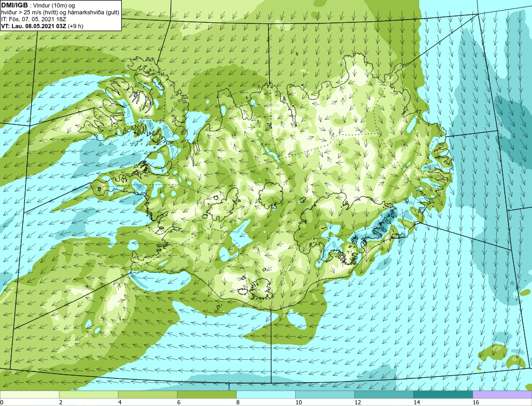Click the "IT: Fös. 07. 05. 2021 18Z" line
The height and width of the screenshot is (406, 532).
pos(33,19)
